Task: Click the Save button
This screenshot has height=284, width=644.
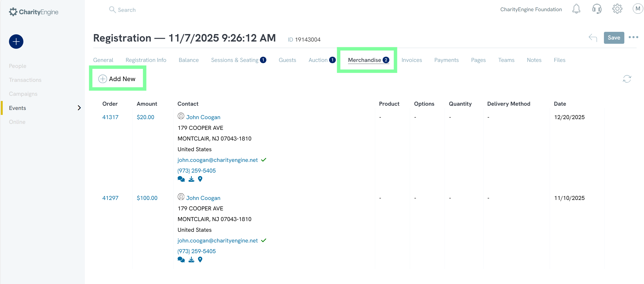Action: [614, 38]
